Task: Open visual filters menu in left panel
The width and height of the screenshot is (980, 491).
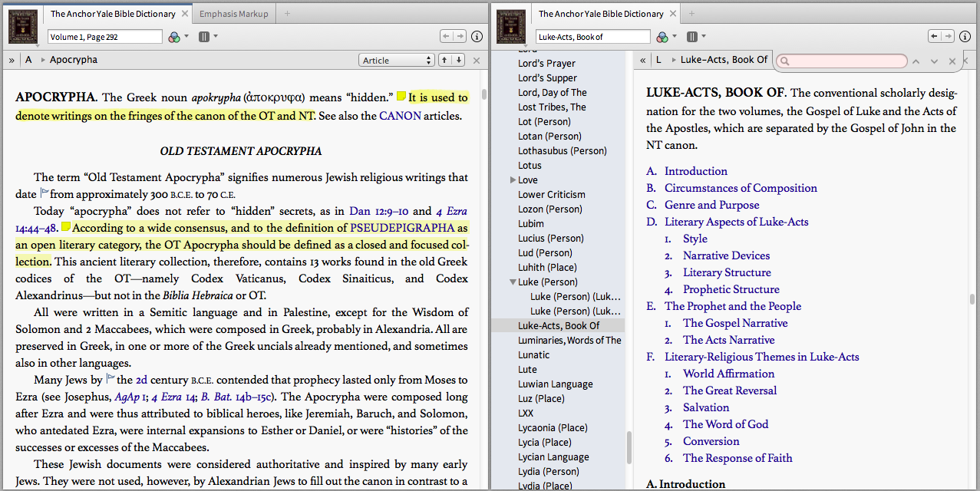Action: pyautogui.click(x=177, y=37)
